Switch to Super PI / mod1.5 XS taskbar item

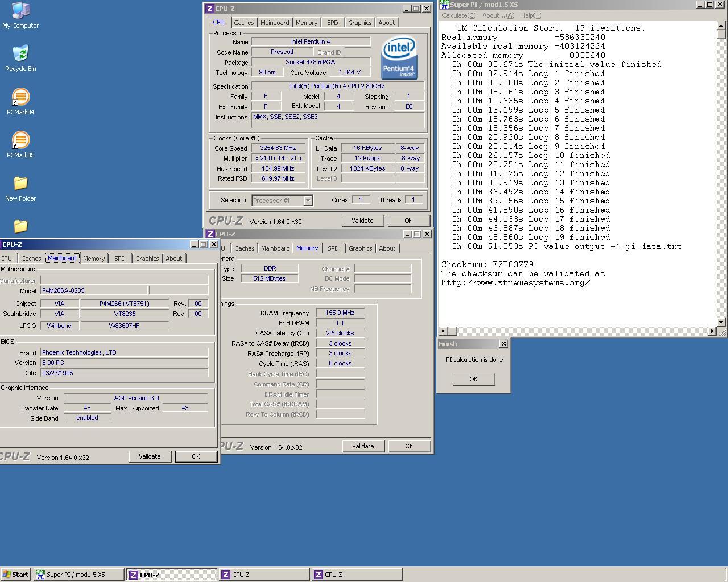pos(78,575)
